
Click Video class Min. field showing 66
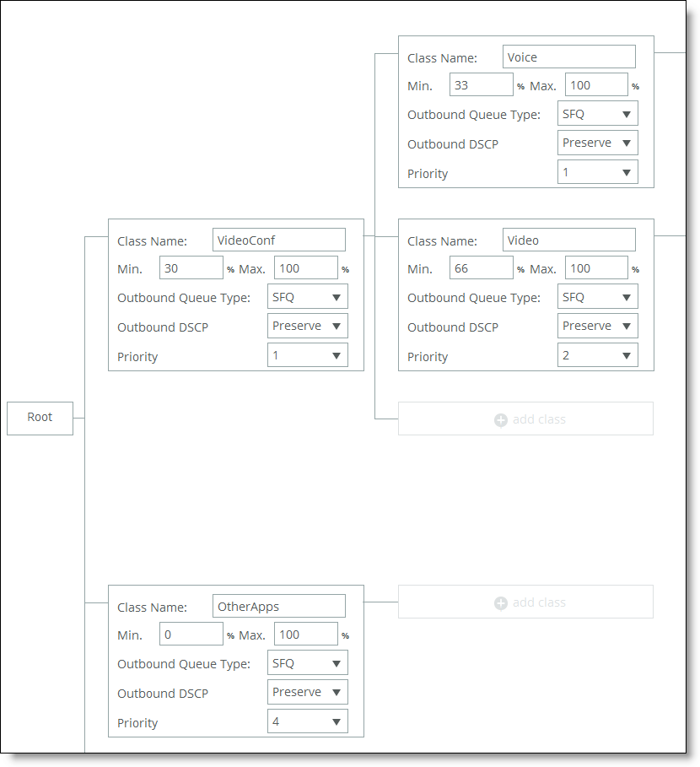[x=481, y=267]
